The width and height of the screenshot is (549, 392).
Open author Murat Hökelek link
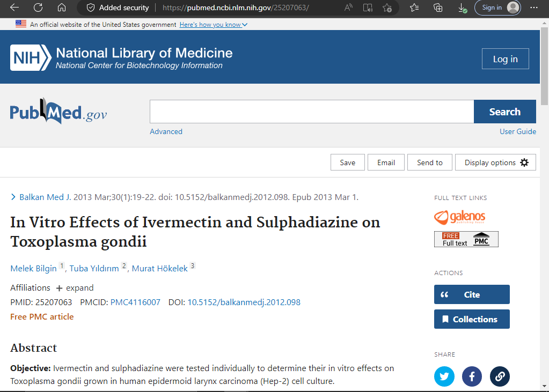point(160,269)
